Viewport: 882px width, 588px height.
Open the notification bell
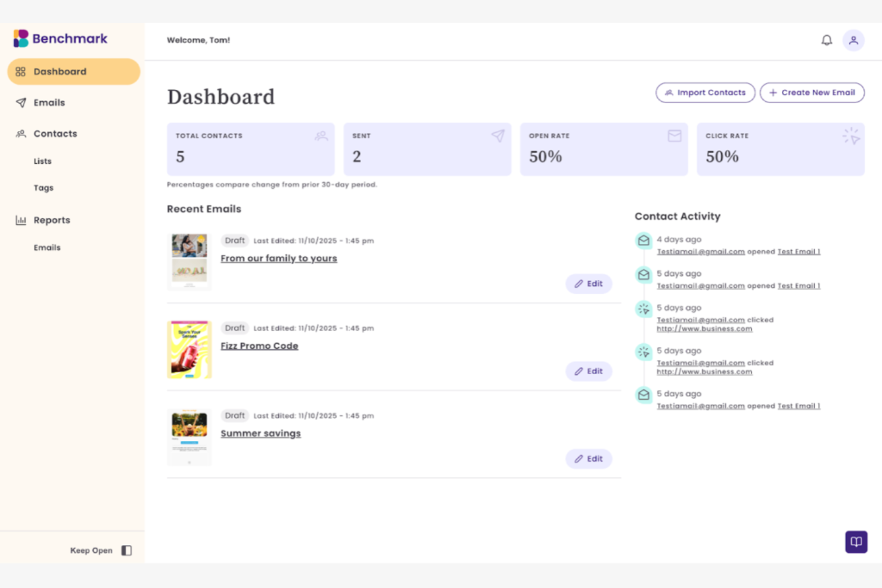point(827,40)
